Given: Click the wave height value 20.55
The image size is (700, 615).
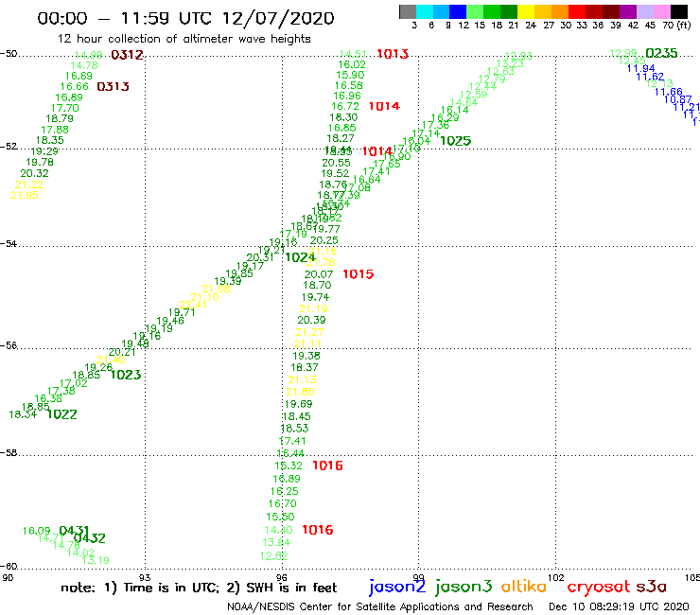Looking at the screenshot, I should click(336, 163).
